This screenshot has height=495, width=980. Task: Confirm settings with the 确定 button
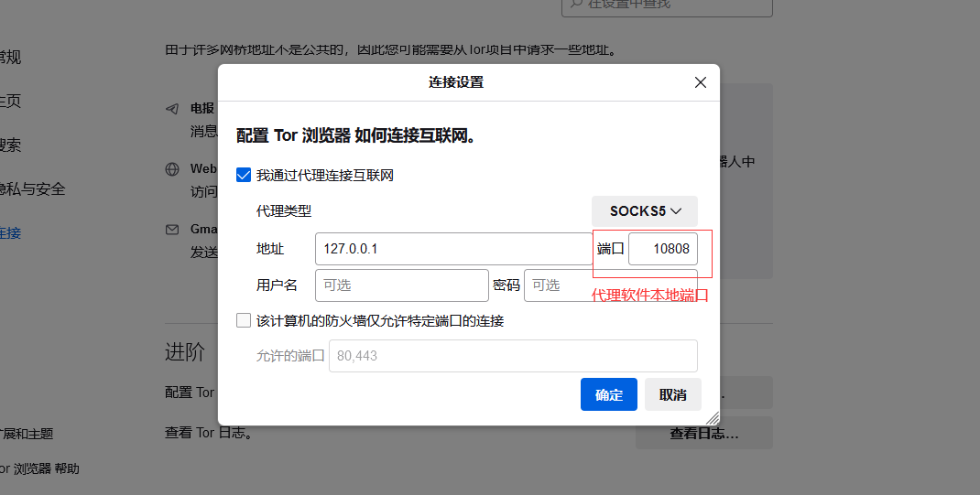[609, 394]
